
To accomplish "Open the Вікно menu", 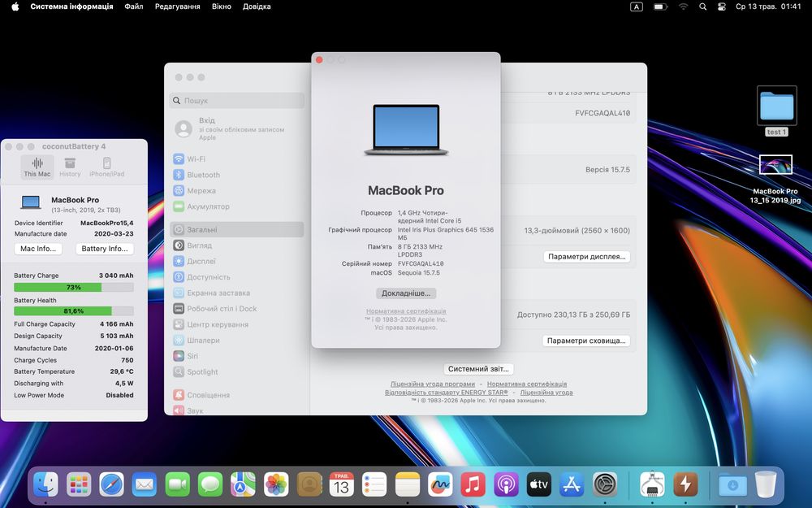I will pos(221,7).
